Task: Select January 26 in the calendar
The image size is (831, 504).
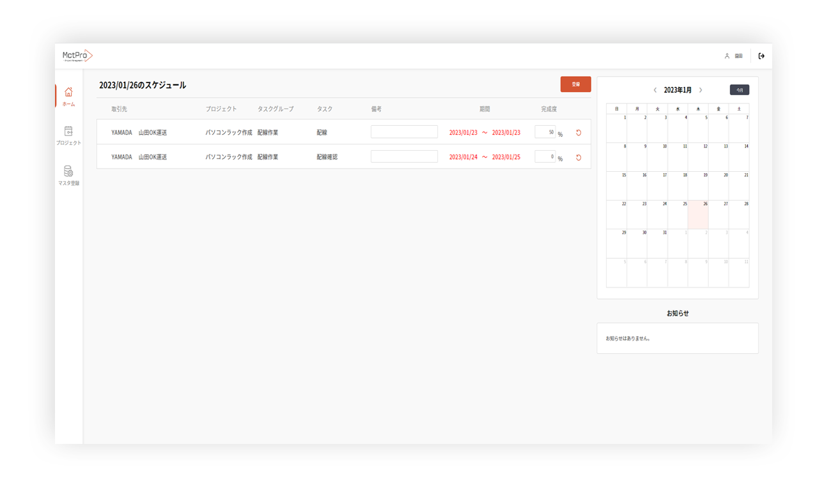Action: (x=698, y=215)
